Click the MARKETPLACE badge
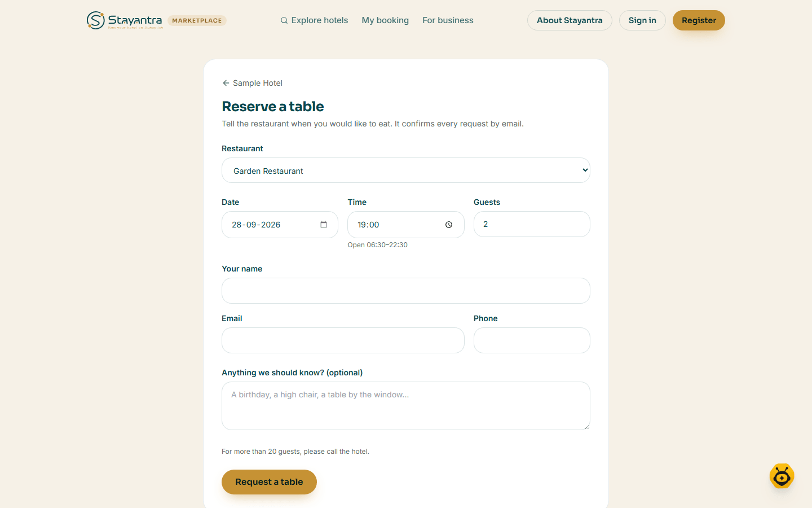Image resolution: width=812 pixels, height=508 pixels. click(197, 20)
